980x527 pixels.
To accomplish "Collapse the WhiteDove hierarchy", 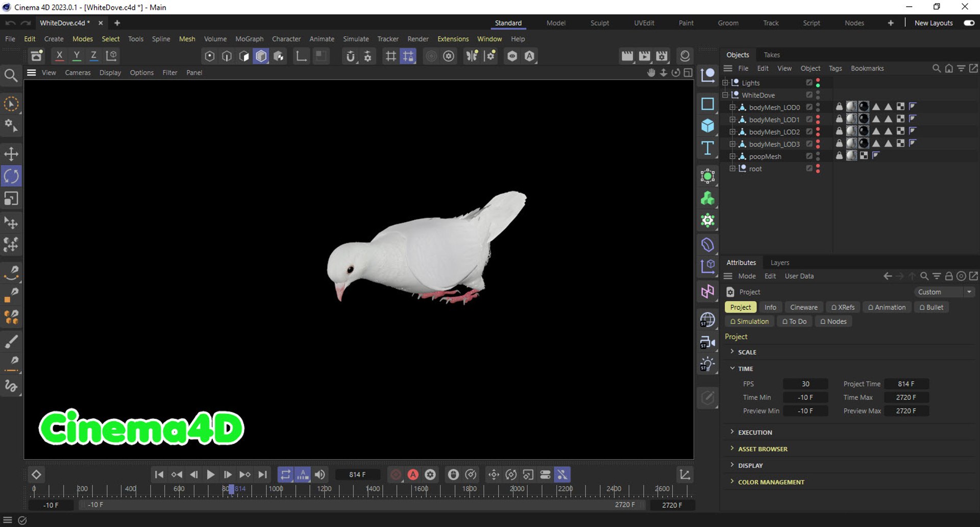I will (725, 95).
